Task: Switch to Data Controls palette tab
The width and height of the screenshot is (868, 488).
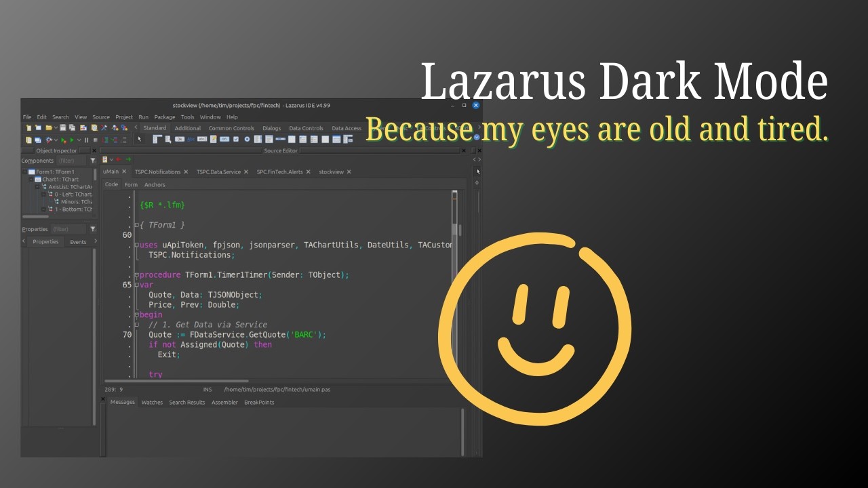Action: click(306, 128)
